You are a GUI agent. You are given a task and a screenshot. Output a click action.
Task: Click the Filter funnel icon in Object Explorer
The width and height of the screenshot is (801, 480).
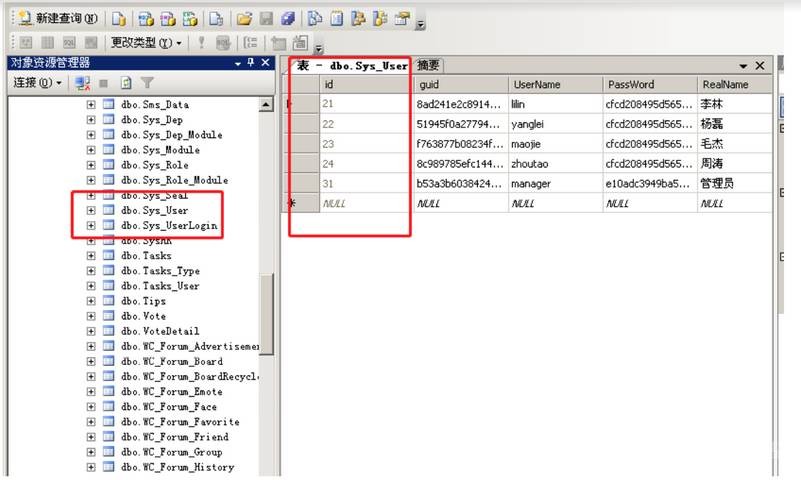point(147,83)
